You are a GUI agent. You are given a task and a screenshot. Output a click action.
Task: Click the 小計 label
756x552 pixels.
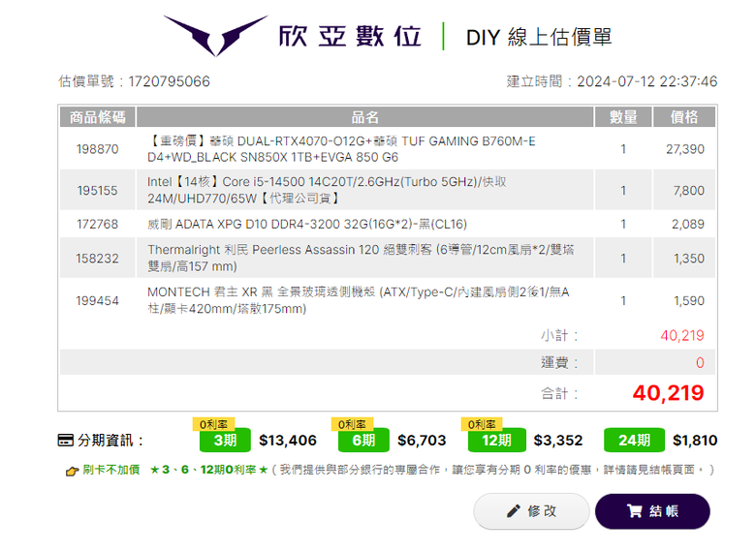[x=559, y=335]
